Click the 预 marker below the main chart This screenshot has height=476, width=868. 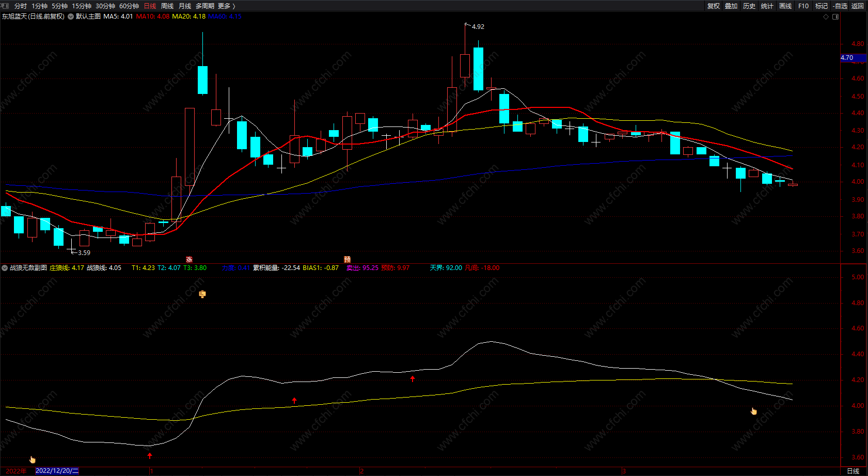pyautogui.click(x=348, y=260)
